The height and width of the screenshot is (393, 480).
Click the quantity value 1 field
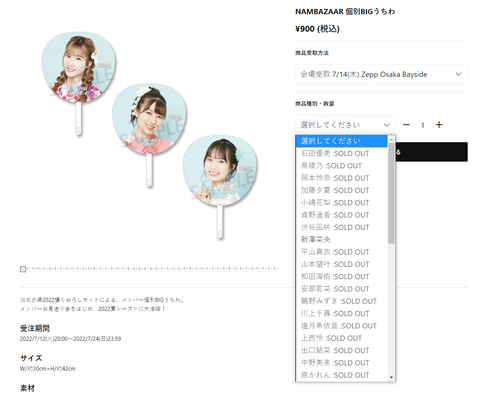[422, 125]
